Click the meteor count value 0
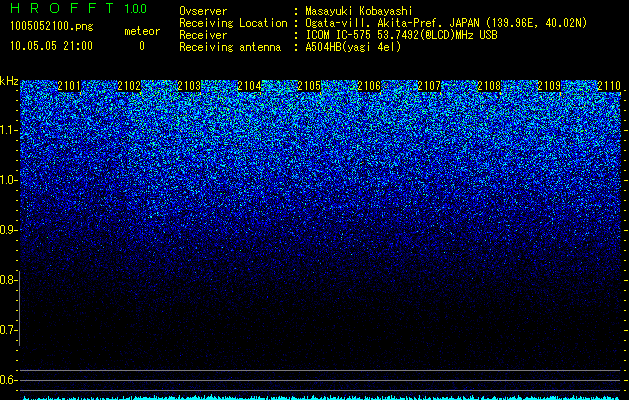This screenshot has width=629, height=400. [x=142, y=46]
